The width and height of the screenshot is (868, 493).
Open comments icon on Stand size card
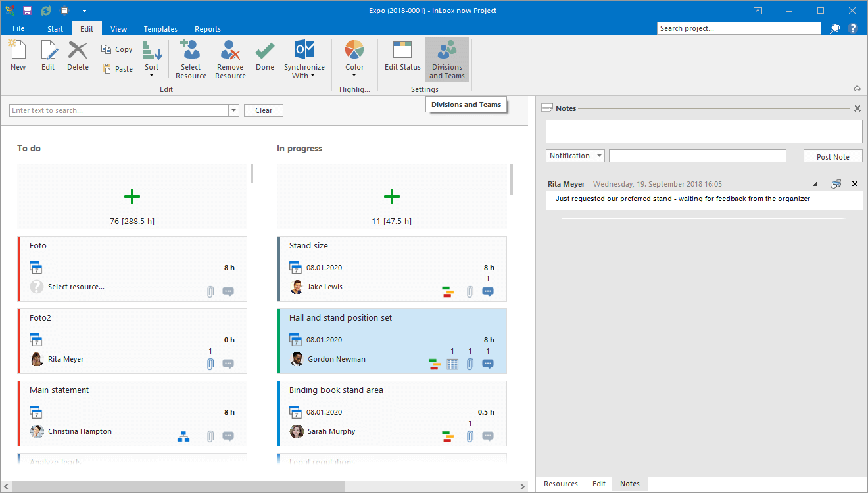click(488, 291)
